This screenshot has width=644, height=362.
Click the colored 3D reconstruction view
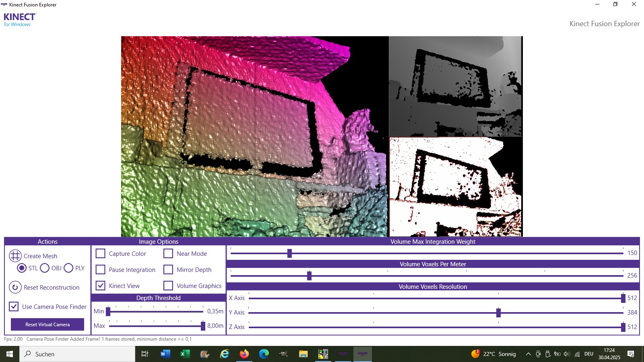254,136
